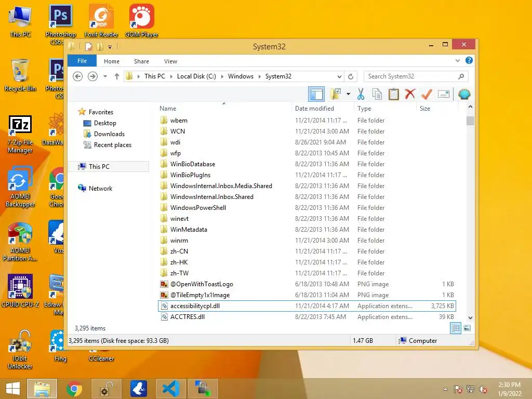
Task: Switch to the Home ribbon tab
Action: coord(112,61)
